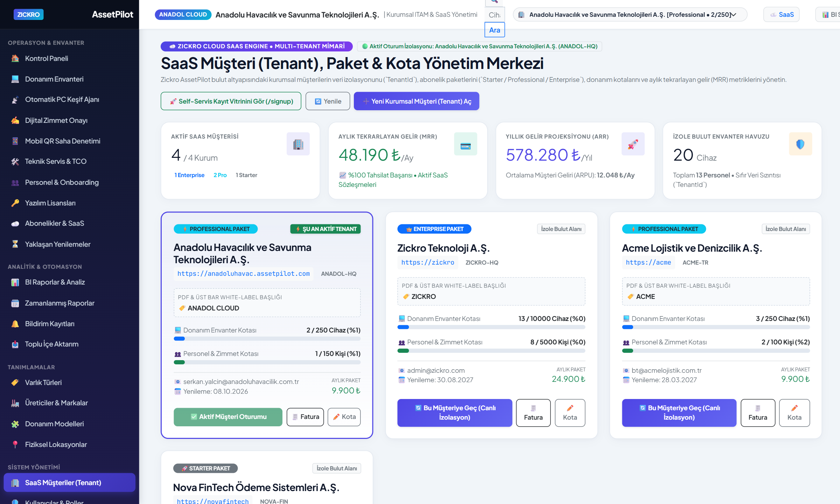Click Kota button on Anadolu Havacılık card

coord(344,417)
